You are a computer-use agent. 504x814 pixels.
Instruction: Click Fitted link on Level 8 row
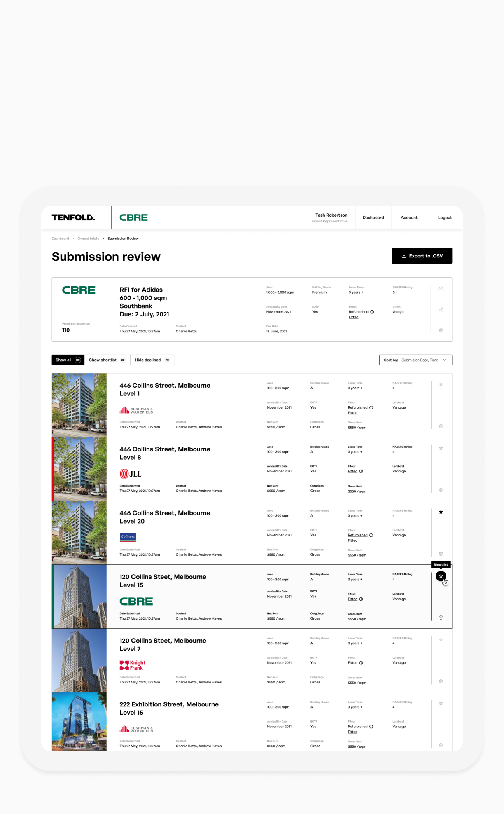[352, 471]
